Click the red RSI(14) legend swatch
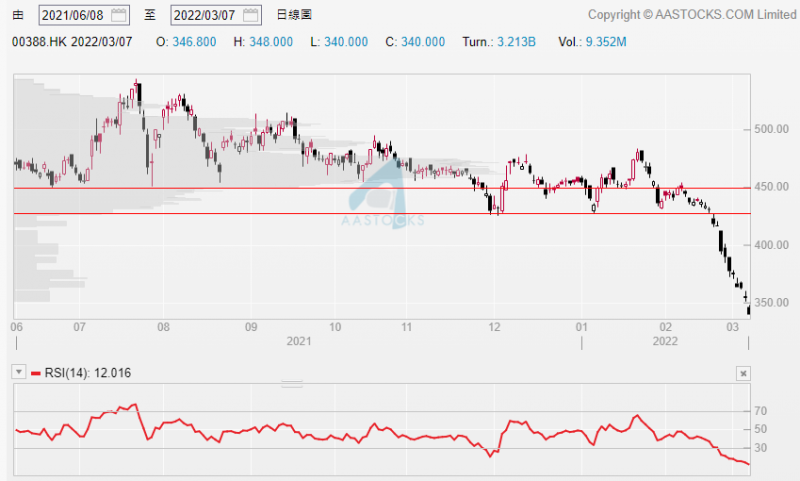Viewport: 800px width, 481px height. 36,373
